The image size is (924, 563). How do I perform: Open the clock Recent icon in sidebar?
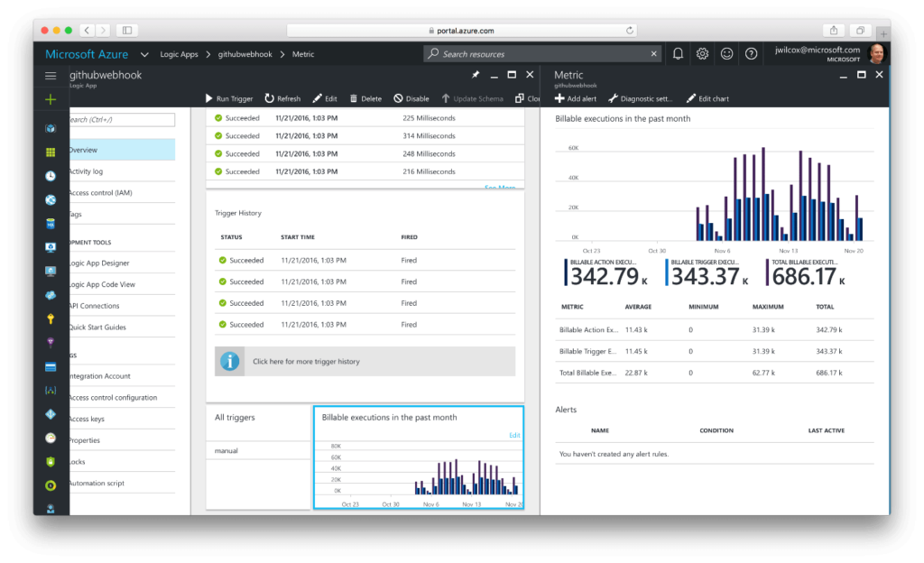51,176
